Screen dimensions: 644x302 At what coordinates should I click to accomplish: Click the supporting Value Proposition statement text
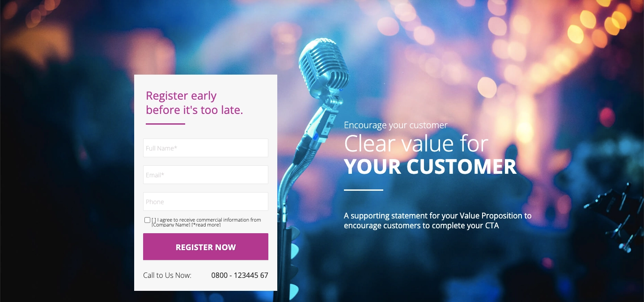437,220
